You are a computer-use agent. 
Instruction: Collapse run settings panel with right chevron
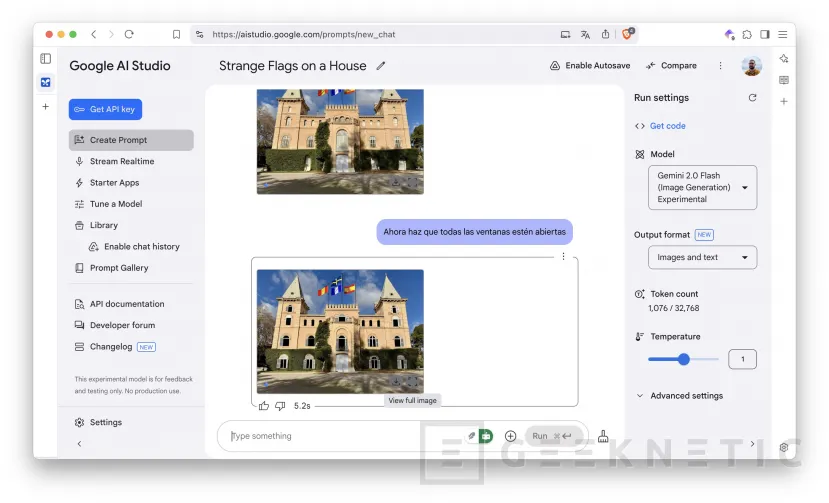coord(752,444)
